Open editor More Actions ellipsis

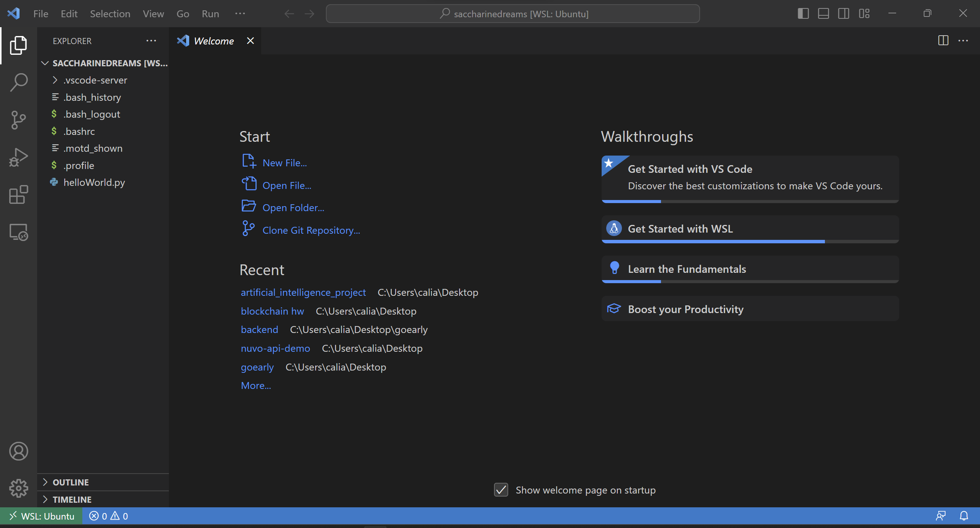pos(963,40)
